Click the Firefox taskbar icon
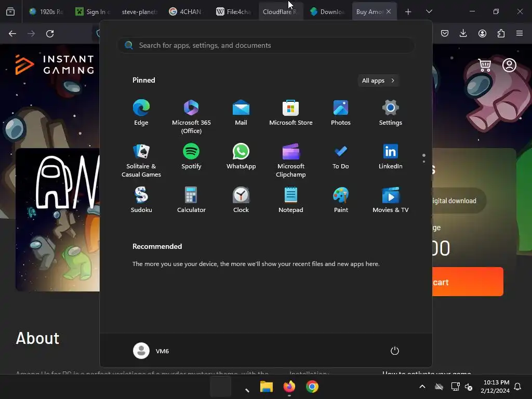 (x=289, y=387)
